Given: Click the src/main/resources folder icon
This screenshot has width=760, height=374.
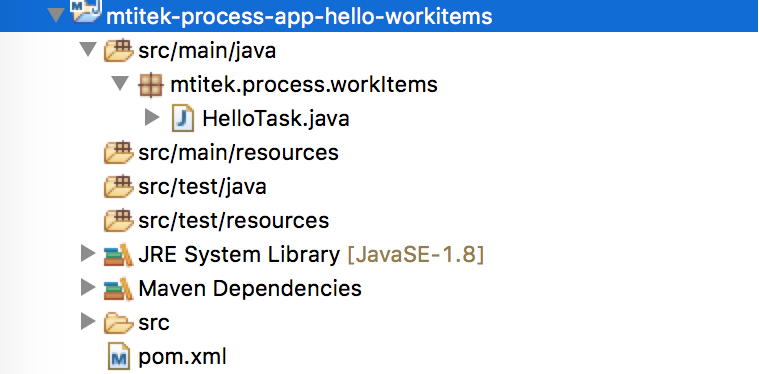Looking at the screenshot, I should (118, 153).
